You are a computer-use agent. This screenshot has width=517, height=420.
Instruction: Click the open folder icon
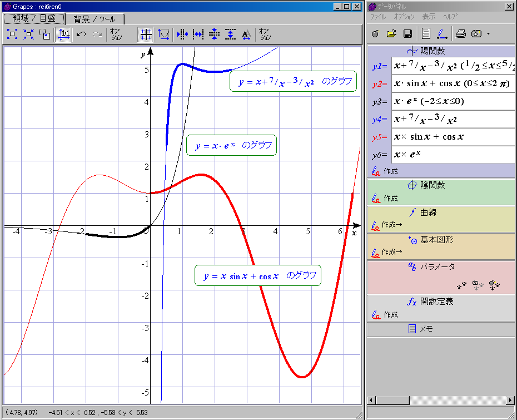391,33
